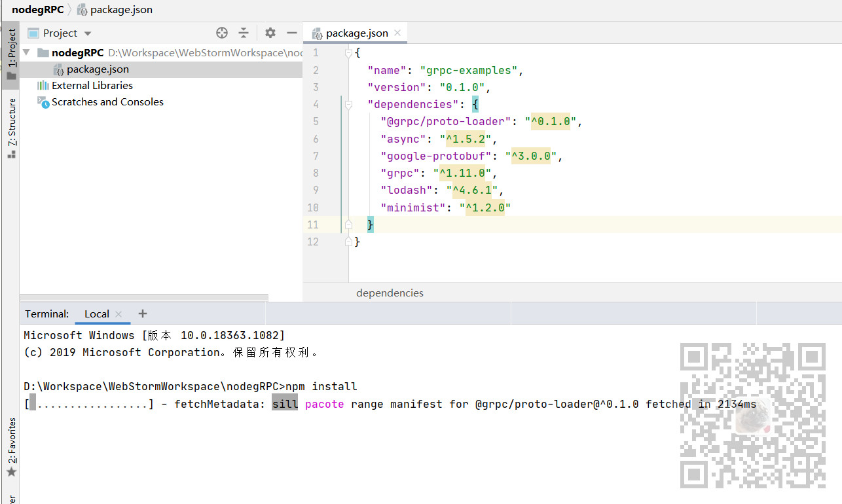Click the pacote word in terminal output

coord(324,404)
